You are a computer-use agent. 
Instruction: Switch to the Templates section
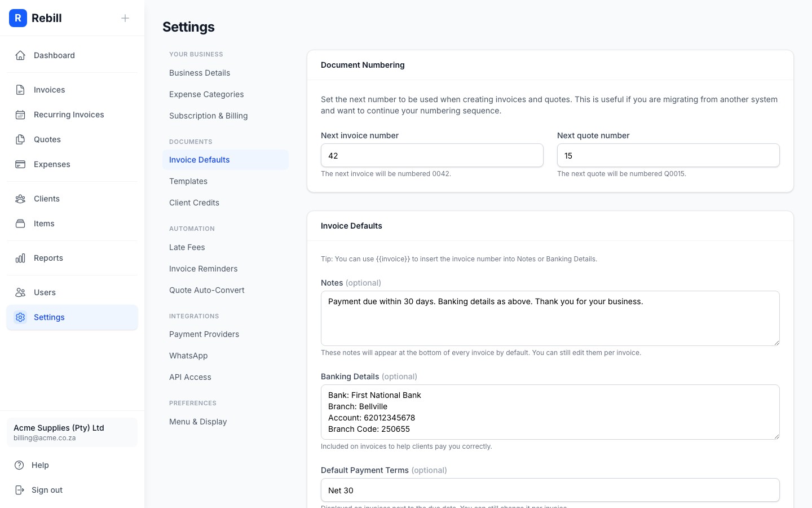point(188,181)
